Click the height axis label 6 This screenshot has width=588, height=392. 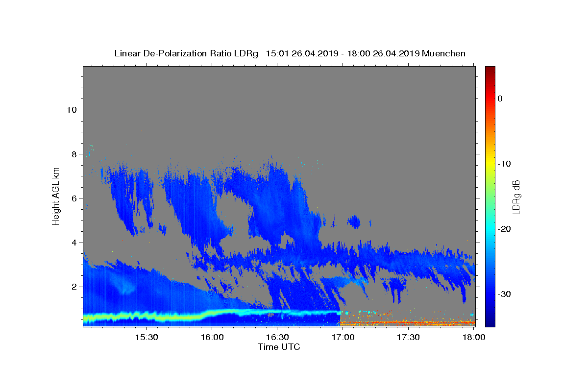73,198
